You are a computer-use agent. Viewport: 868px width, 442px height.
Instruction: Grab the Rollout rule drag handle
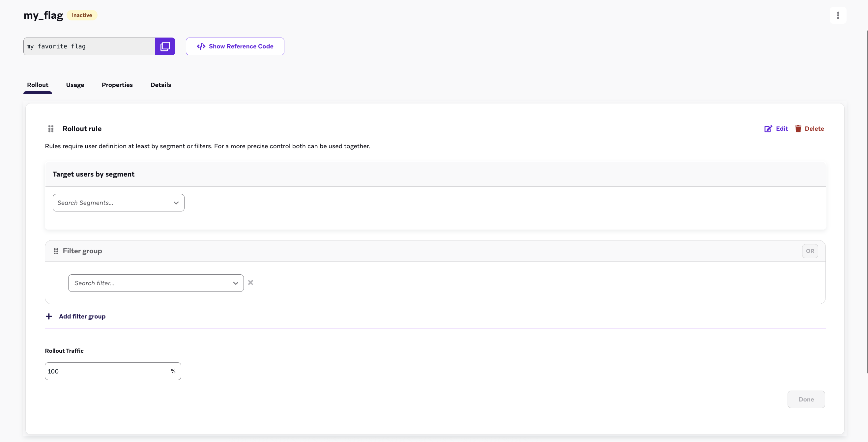coord(51,129)
